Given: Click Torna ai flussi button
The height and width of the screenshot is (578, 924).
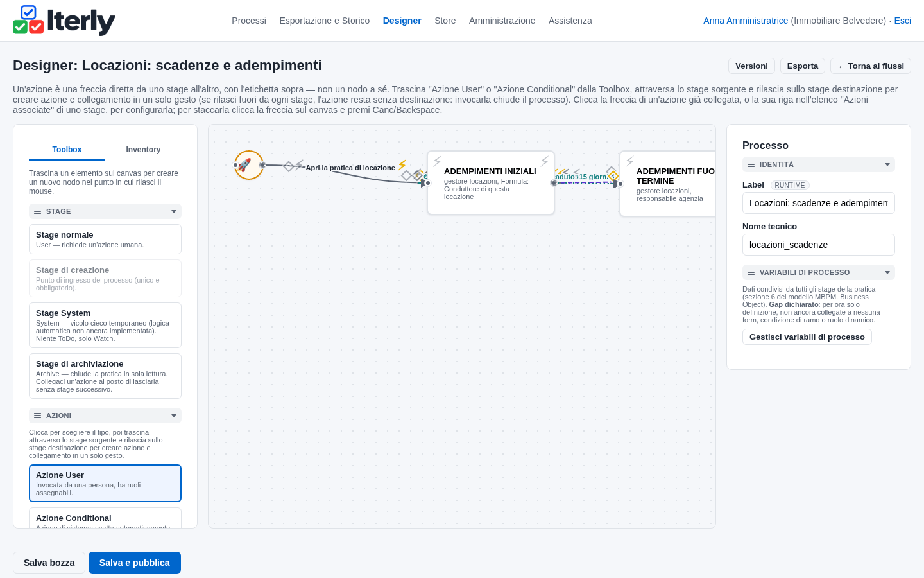Looking at the screenshot, I should tap(871, 66).
